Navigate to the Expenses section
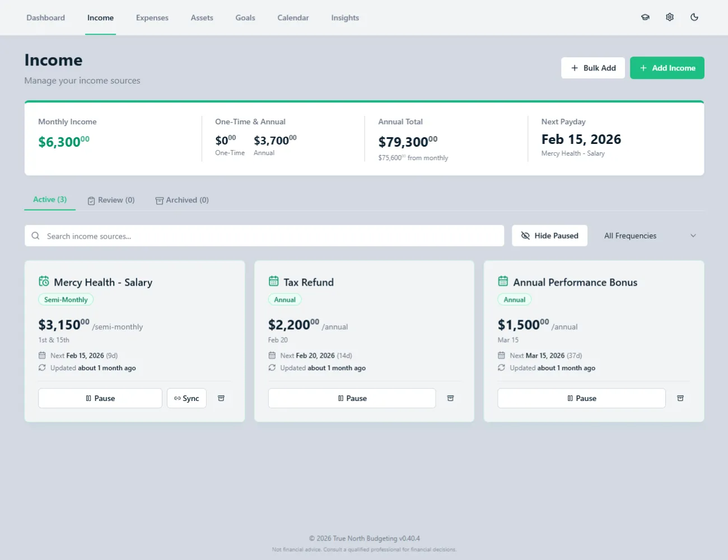 tap(152, 17)
